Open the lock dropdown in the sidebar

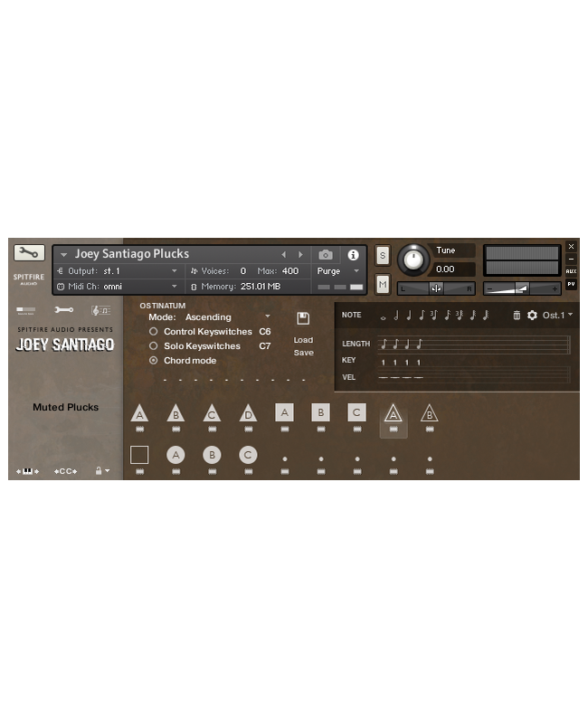click(102, 471)
